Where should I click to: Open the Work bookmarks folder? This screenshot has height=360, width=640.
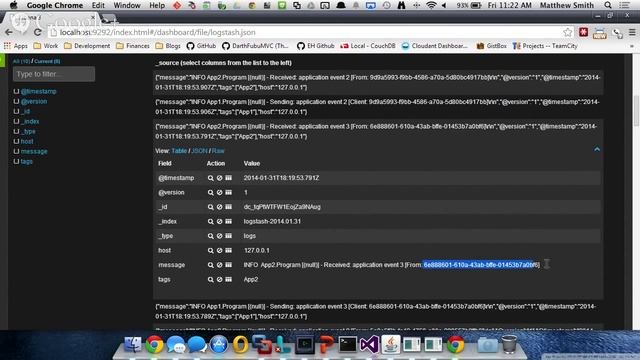coord(45,46)
